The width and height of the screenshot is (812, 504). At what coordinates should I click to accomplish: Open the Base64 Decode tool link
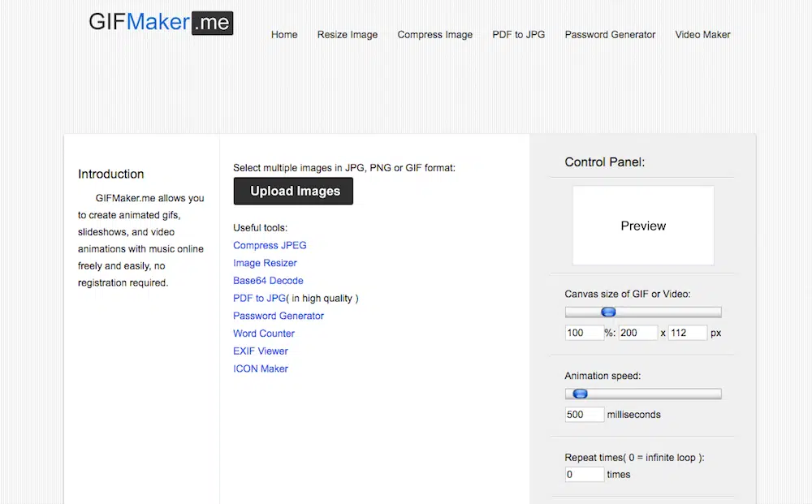[268, 281]
